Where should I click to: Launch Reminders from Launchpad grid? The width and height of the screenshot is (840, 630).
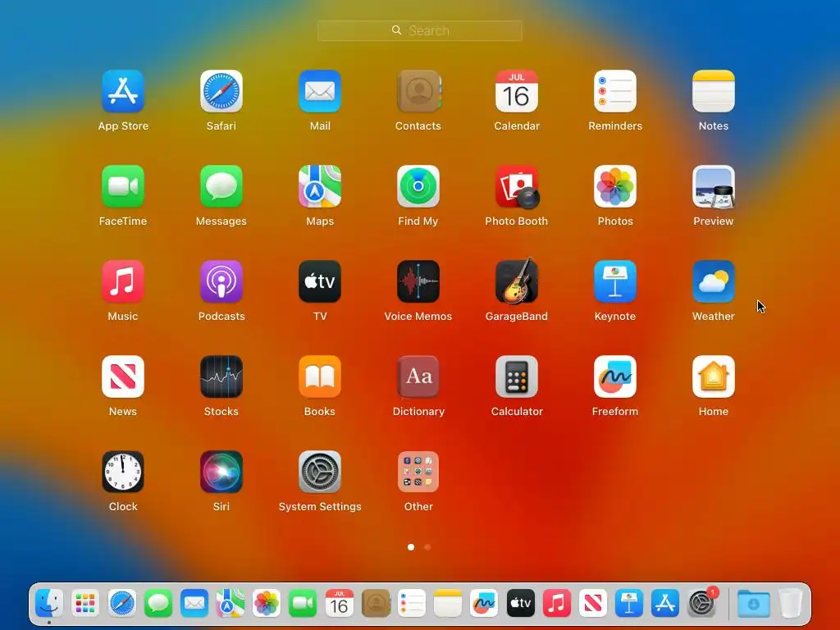[615, 91]
